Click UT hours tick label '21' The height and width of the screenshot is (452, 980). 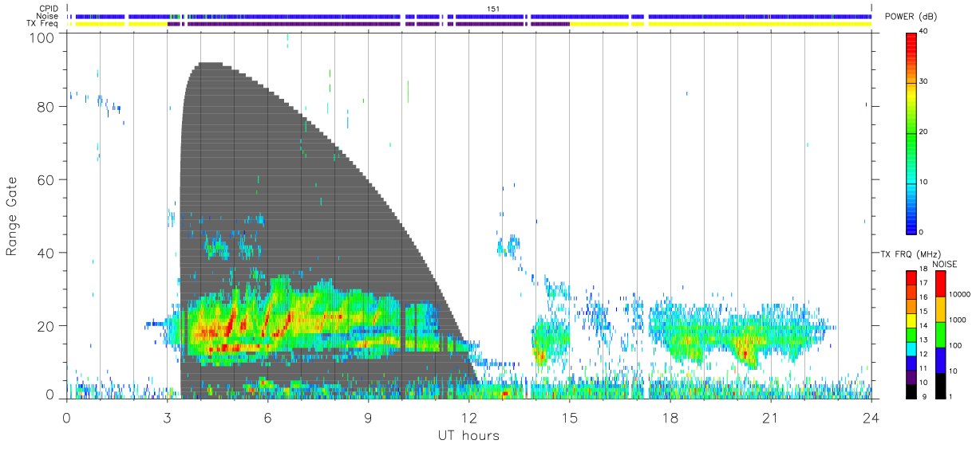click(770, 417)
